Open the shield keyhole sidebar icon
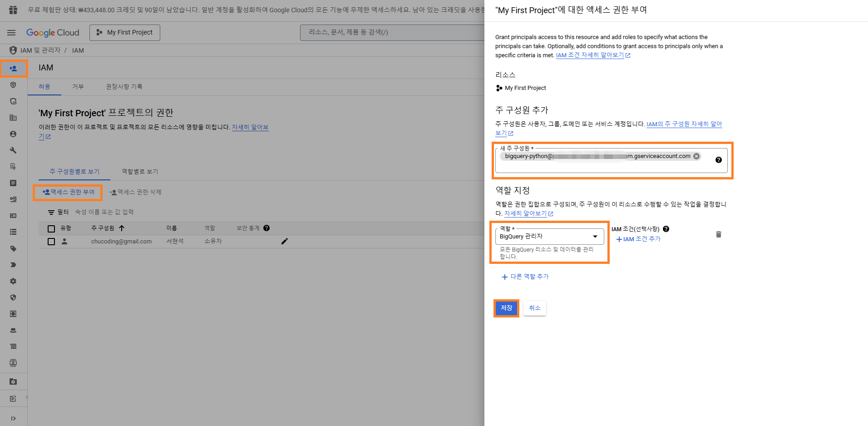This screenshot has height=426, width=868. coord(13,85)
